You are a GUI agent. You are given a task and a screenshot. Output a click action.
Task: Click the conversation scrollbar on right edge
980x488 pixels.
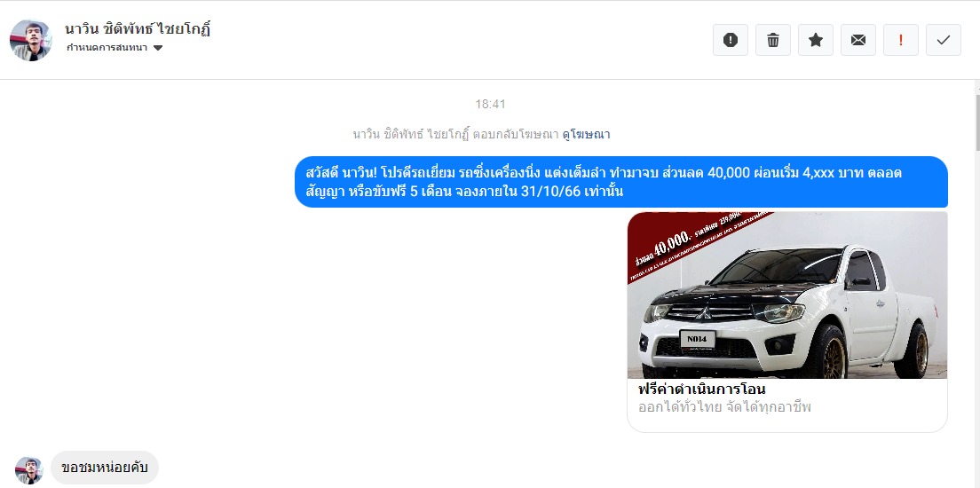pos(976,119)
